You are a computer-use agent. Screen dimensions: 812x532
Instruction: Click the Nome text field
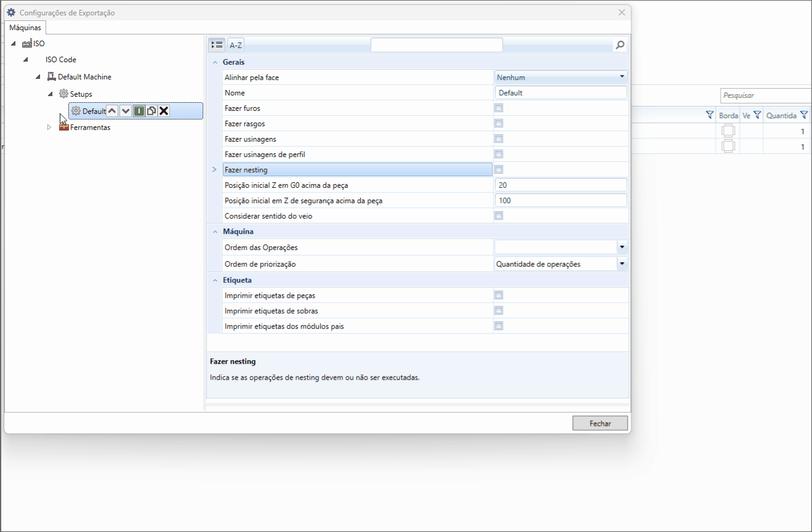tap(561, 93)
